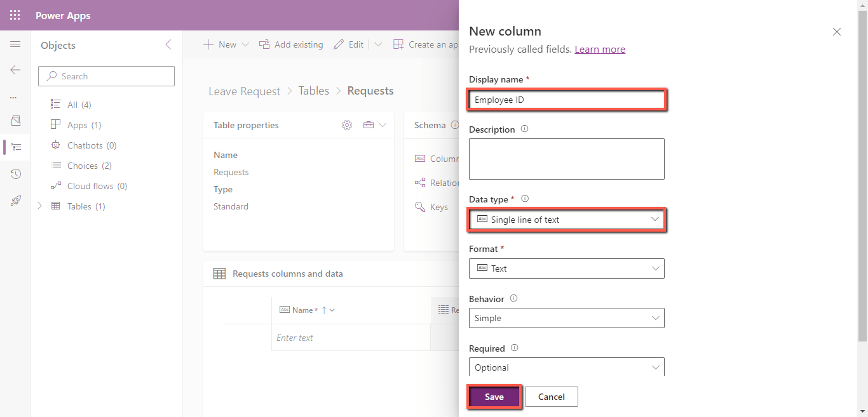This screenshot has width=868, height=417.
Task: Expand the Edit dropdown chevron
Action: (378, 44)
